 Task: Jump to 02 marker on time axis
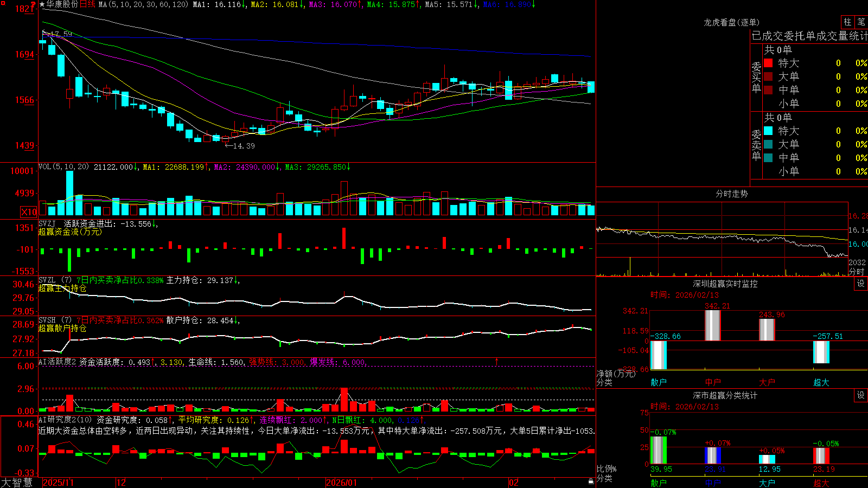pyautogui.click(x=514, y=483)
